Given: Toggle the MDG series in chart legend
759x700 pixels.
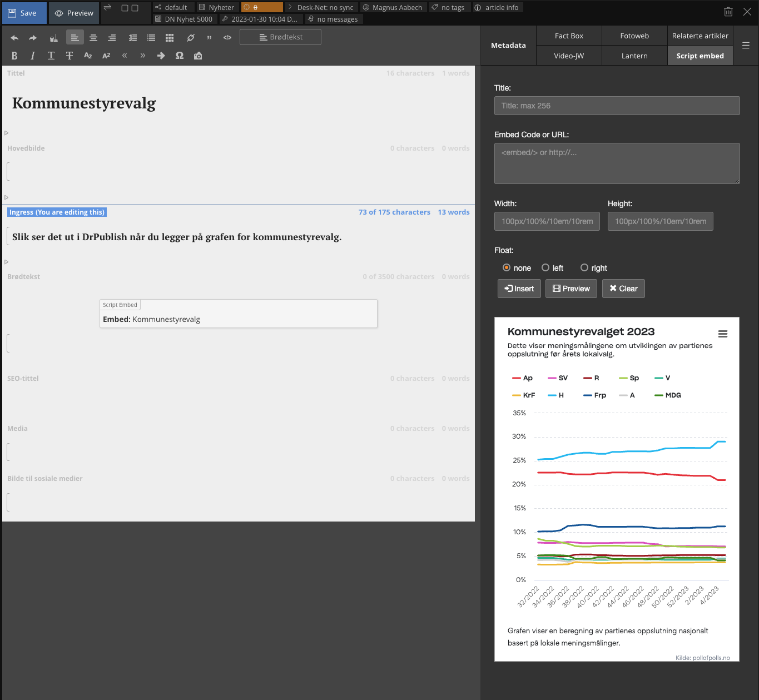Looking at the screenshot, I should coord(668,395).
